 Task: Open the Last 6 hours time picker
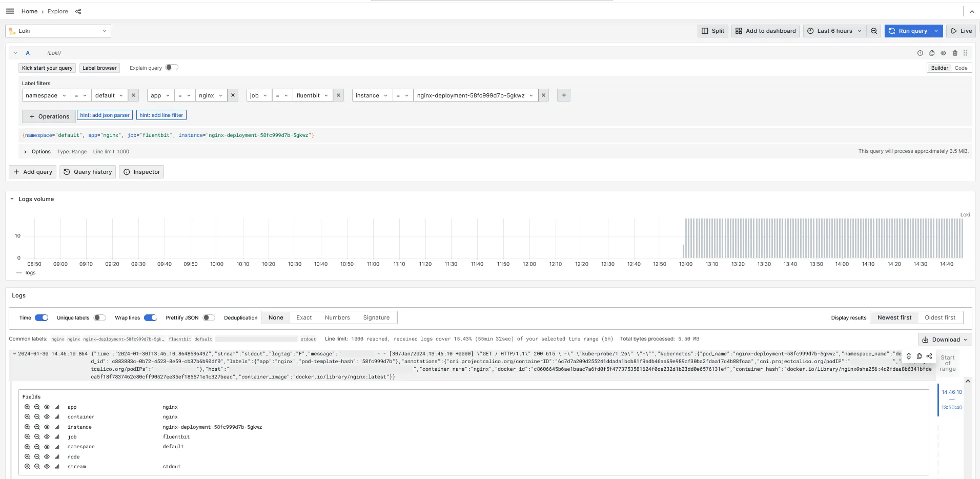pyautogui.click(x=834, y=31)
